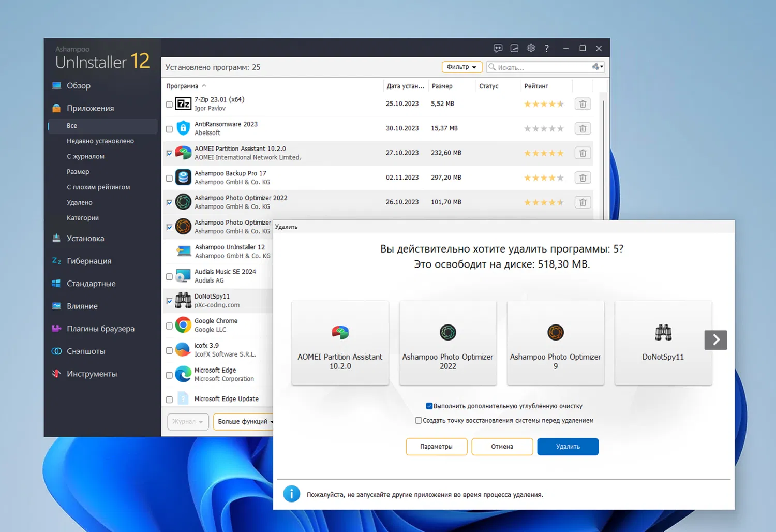This screenshot has height=532, width=776.
Task: Set the star rating for 7-Zip 23.01
Action: tap(544, 104)
